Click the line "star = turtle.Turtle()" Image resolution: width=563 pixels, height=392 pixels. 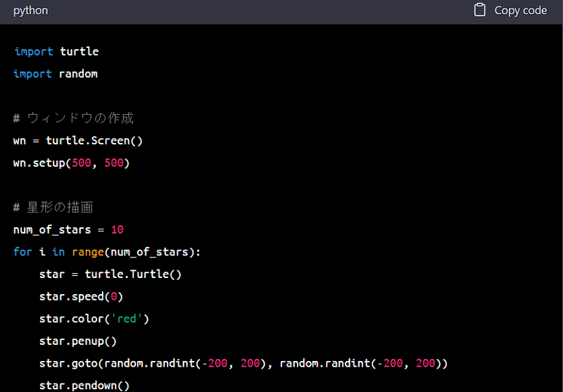110,274
